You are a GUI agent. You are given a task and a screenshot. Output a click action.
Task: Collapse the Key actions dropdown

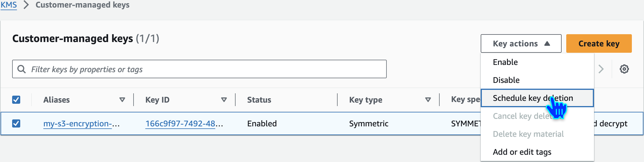pyautogui.click(x=521, y=43)
